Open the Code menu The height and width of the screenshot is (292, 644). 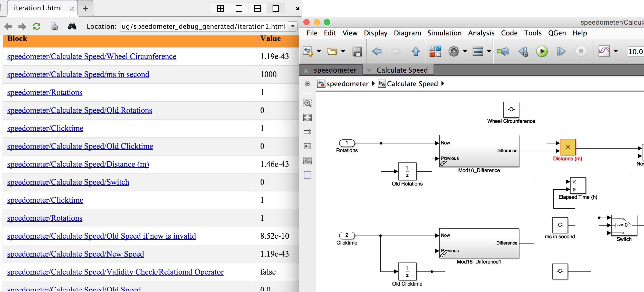(x=509, y=33)
